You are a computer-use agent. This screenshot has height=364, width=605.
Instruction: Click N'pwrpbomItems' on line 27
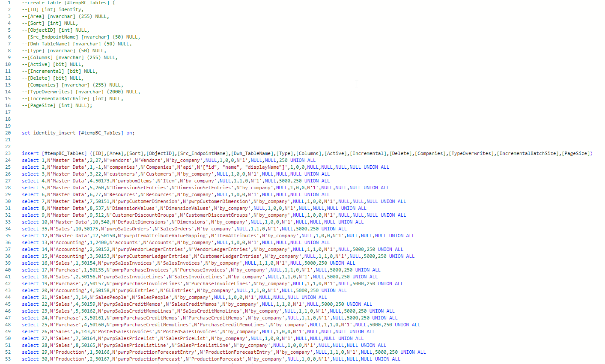point(133,181)
